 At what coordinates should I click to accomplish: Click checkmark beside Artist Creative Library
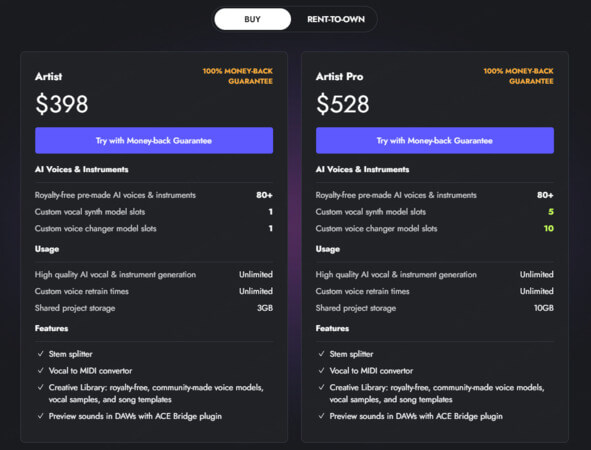[x=41, y=387]
